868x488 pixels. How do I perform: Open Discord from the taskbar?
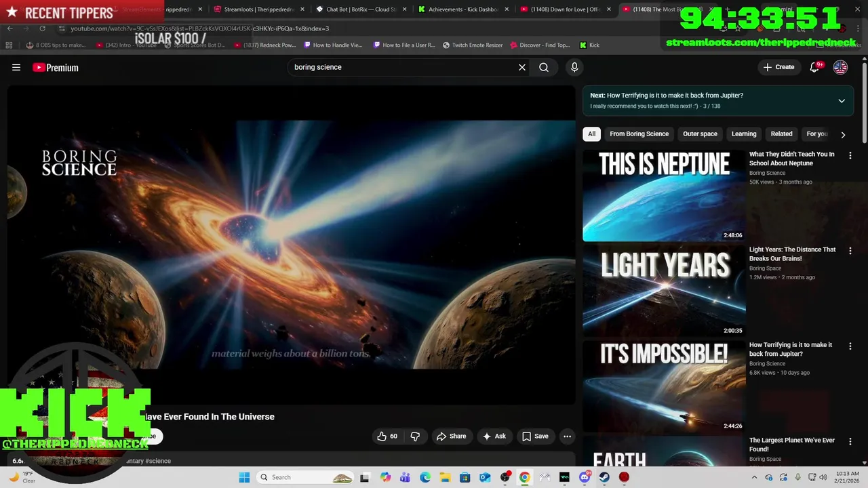click(585, 477)
